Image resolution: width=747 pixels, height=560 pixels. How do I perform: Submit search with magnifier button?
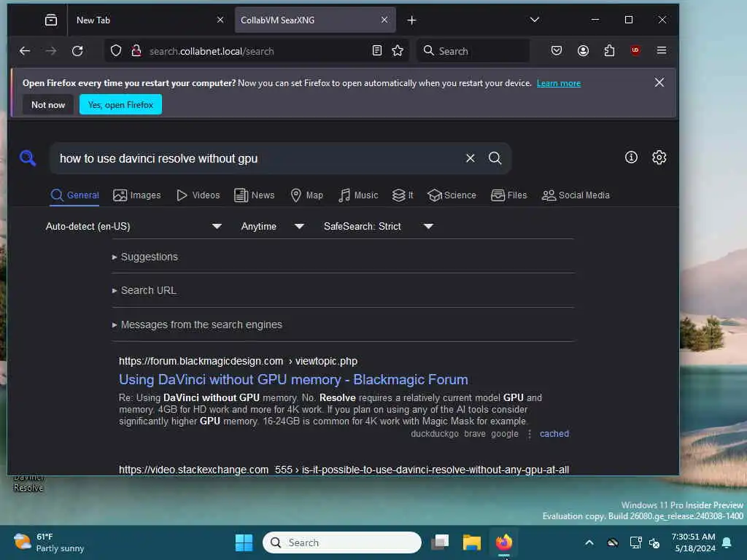pos(495,158)
